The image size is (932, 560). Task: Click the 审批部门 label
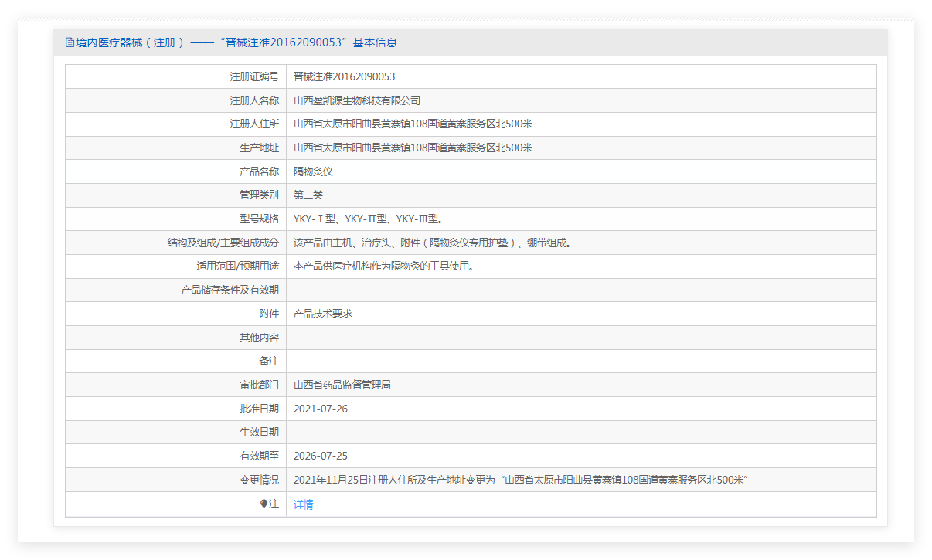click(260, 385)
